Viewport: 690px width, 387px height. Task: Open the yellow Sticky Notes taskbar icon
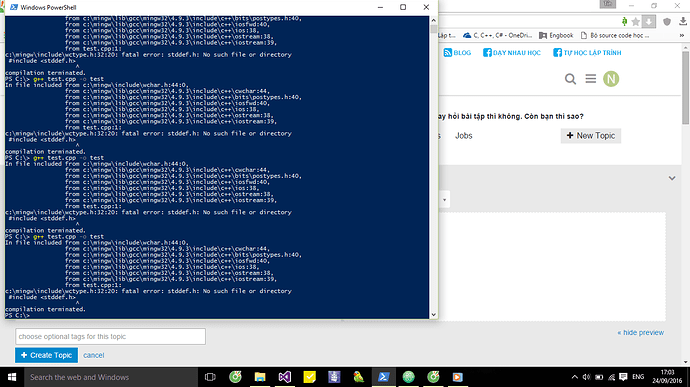[x=309, y=377]
